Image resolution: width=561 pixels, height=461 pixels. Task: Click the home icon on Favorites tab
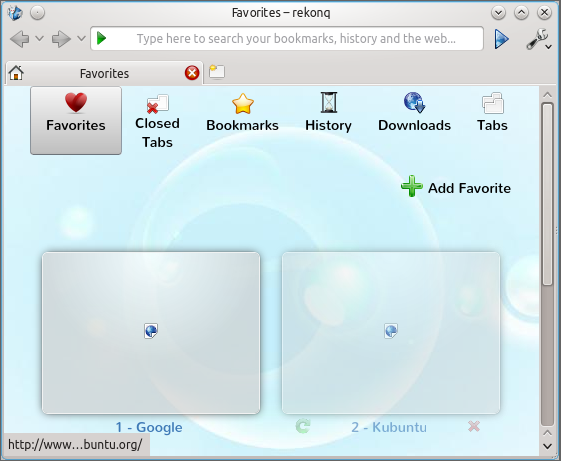[16, 73]
